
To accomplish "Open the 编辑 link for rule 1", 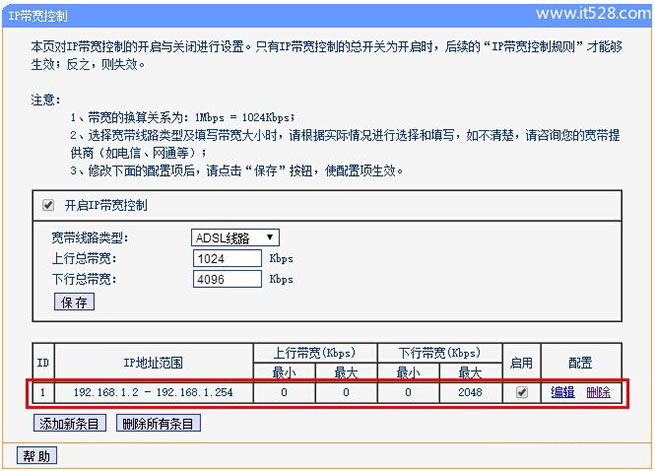I will click(563, 392).
